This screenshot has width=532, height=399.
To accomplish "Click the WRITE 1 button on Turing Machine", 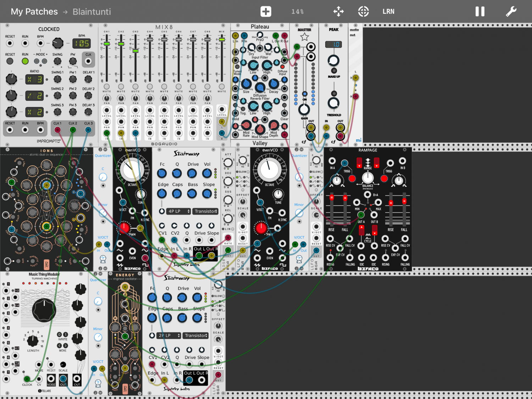I will [x=66, y=334].
